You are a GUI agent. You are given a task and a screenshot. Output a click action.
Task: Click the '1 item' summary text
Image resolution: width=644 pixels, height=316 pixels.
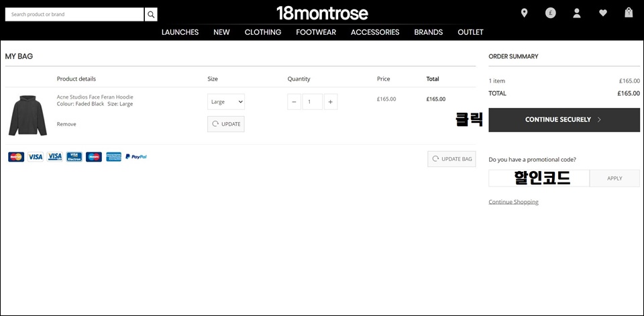pos(496,81)
